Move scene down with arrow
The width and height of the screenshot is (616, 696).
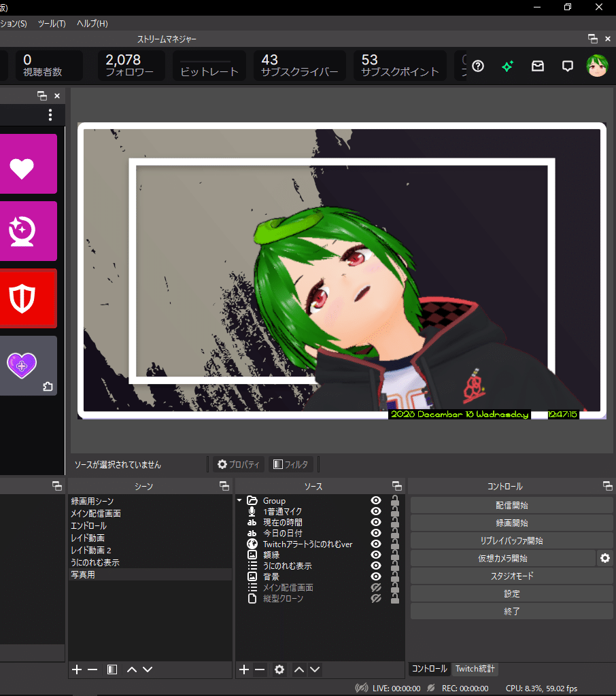coord(148,669)
